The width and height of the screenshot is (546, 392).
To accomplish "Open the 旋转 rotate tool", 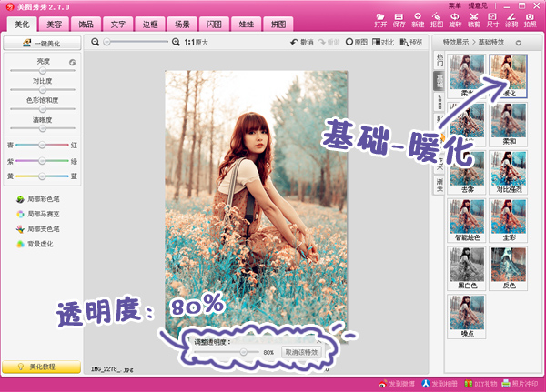I will (x=455, y=20).
